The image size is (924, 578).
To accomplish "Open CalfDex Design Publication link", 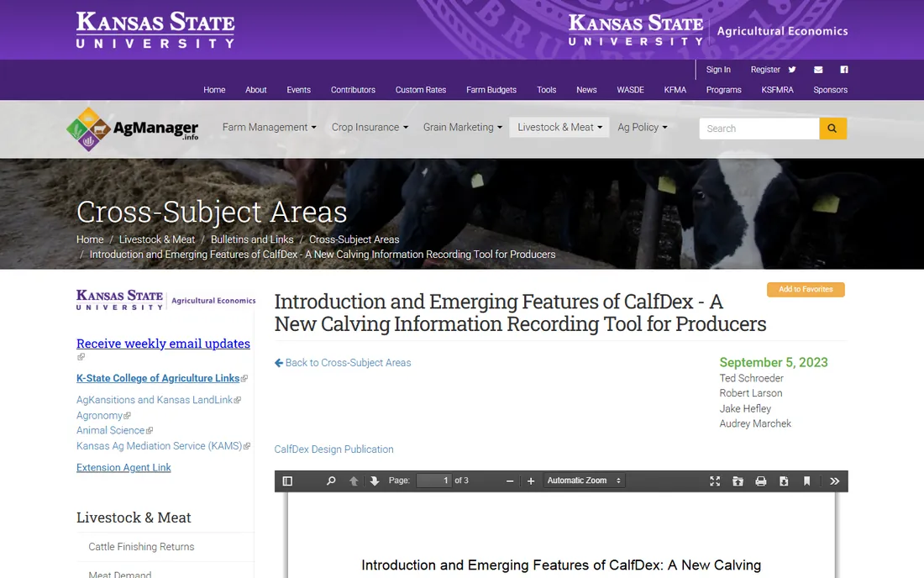I will (333, 449).
